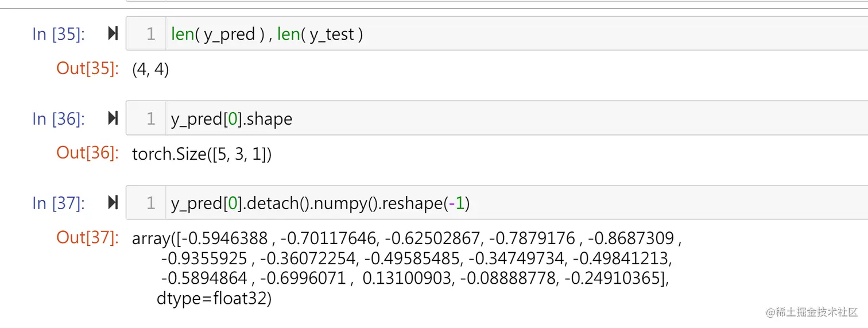
Task: Click the dtype=float32 line in output
Action: pos(214,299)
